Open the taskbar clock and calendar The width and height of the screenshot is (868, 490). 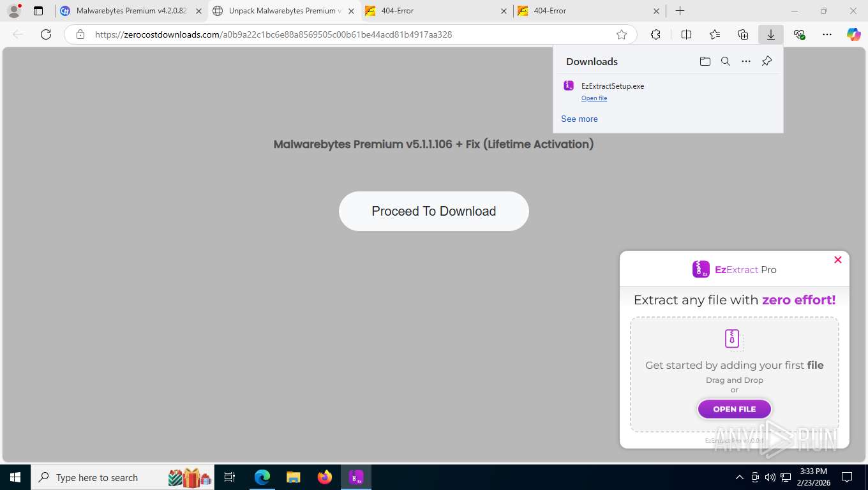(814, 477)
